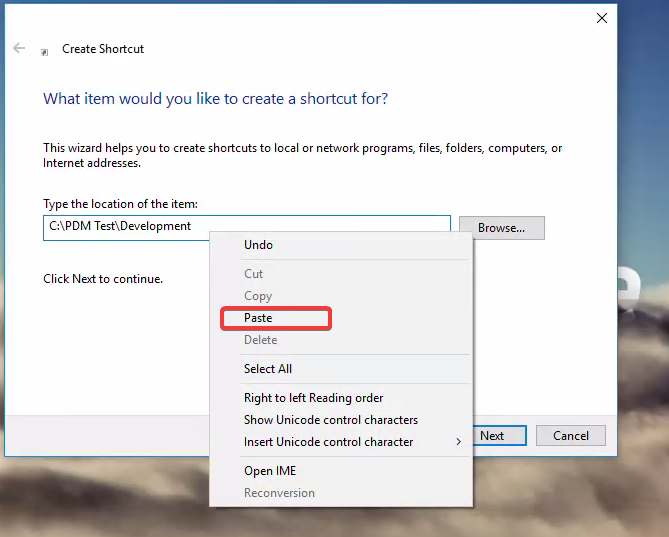The height and width of the screenshot is (537, 669).
Task: Select Delete in the context menu
Action: click(x=341, y=340)
